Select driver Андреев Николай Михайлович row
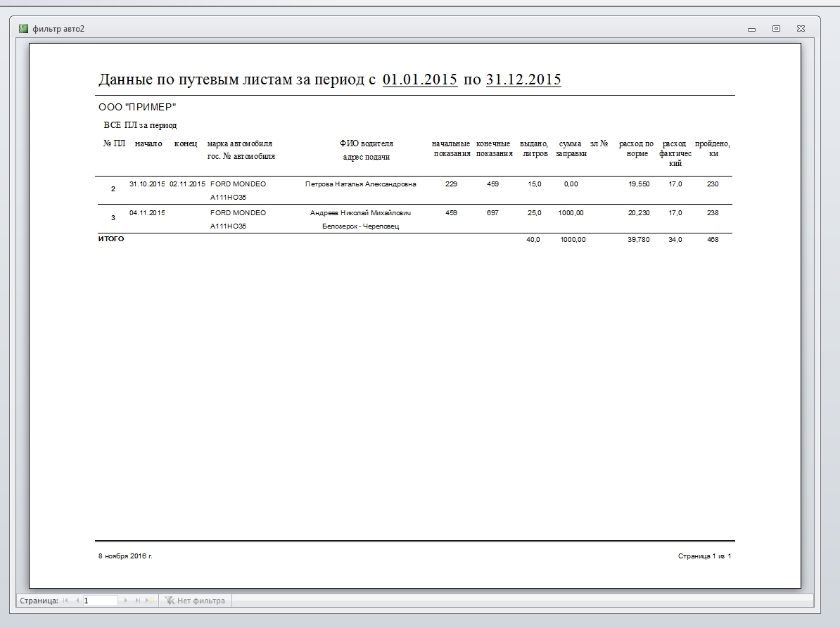The image size is (840, 628). point(360,213)
